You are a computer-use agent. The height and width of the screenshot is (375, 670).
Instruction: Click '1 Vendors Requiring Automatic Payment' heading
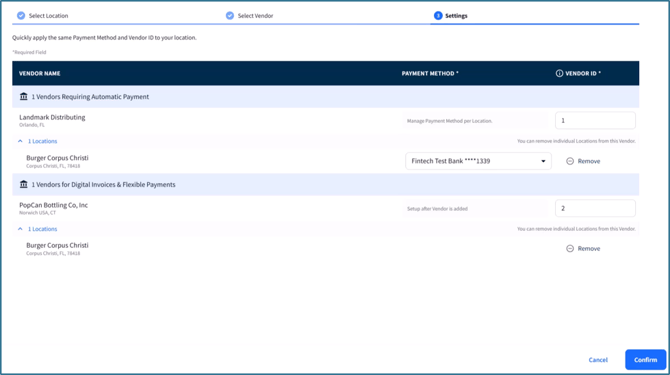[90, 97]
